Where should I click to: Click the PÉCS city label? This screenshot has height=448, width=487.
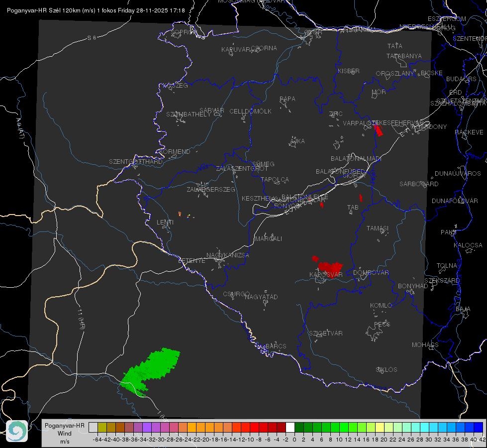[382, 324]
